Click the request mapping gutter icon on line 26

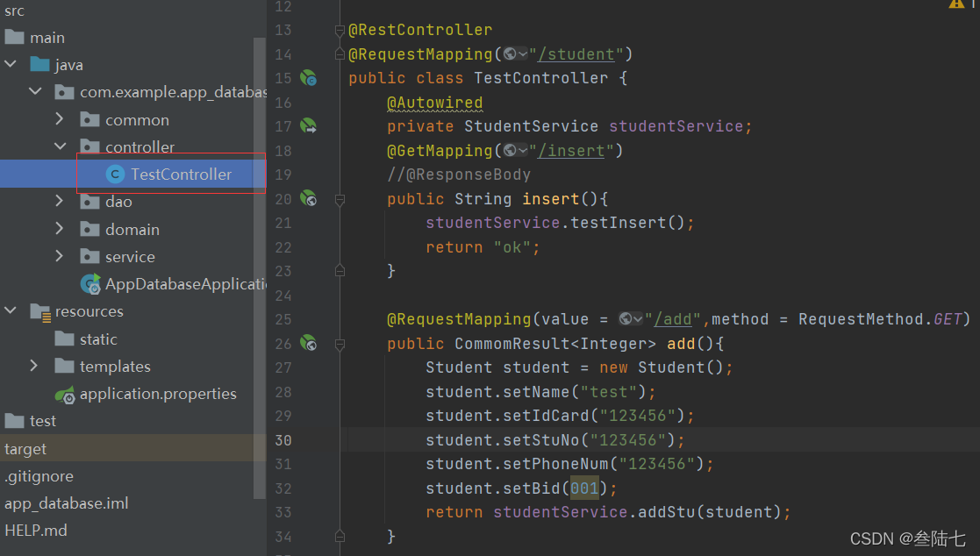308,343
